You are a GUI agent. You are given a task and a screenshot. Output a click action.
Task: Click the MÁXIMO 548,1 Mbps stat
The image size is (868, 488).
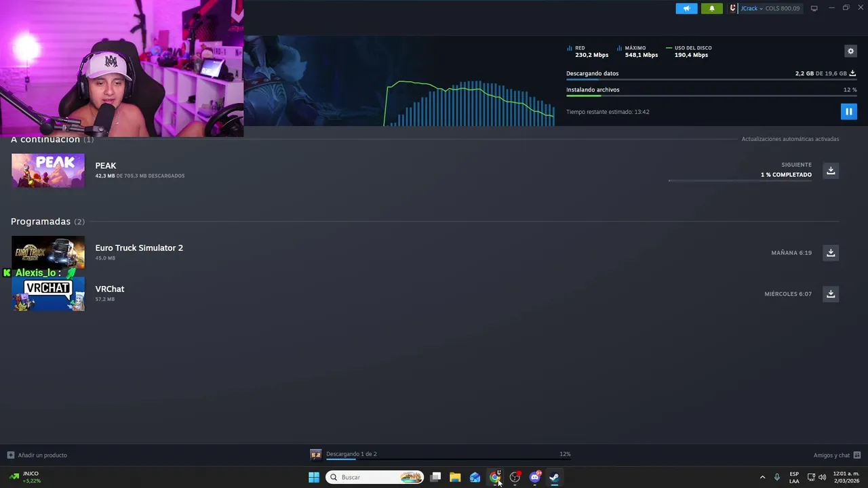637,52
